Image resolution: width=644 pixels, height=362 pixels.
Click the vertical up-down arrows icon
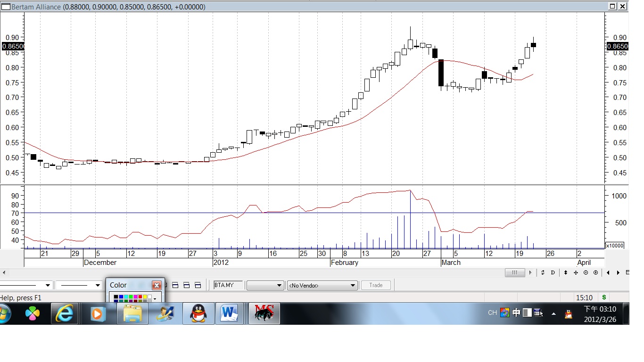coord(566,272)
